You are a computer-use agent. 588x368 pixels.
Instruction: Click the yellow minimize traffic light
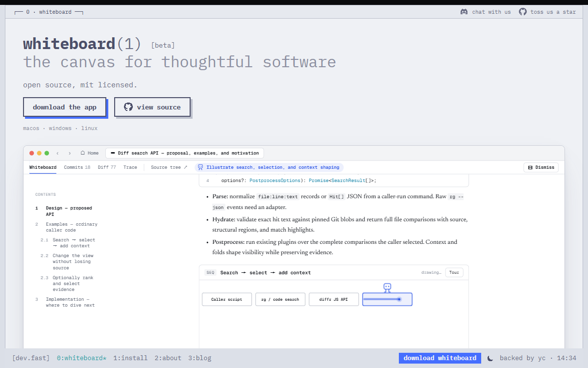pos(39,153)
